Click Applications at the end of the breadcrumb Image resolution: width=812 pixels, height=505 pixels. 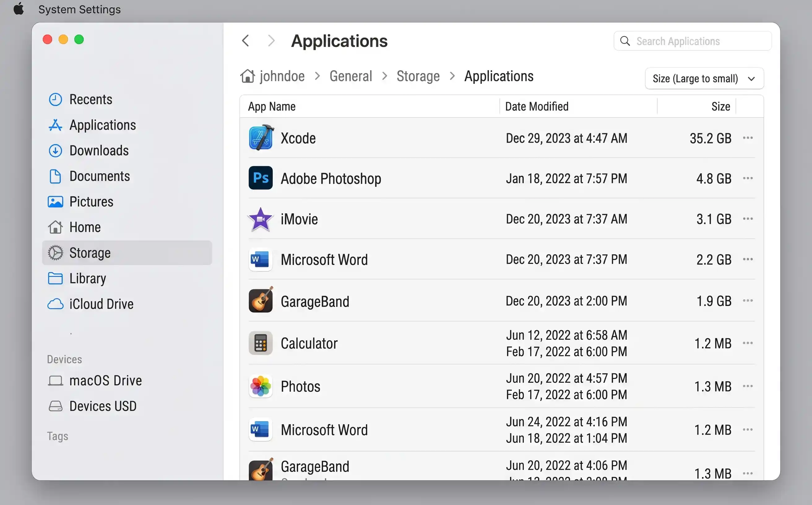click(499, 76)
